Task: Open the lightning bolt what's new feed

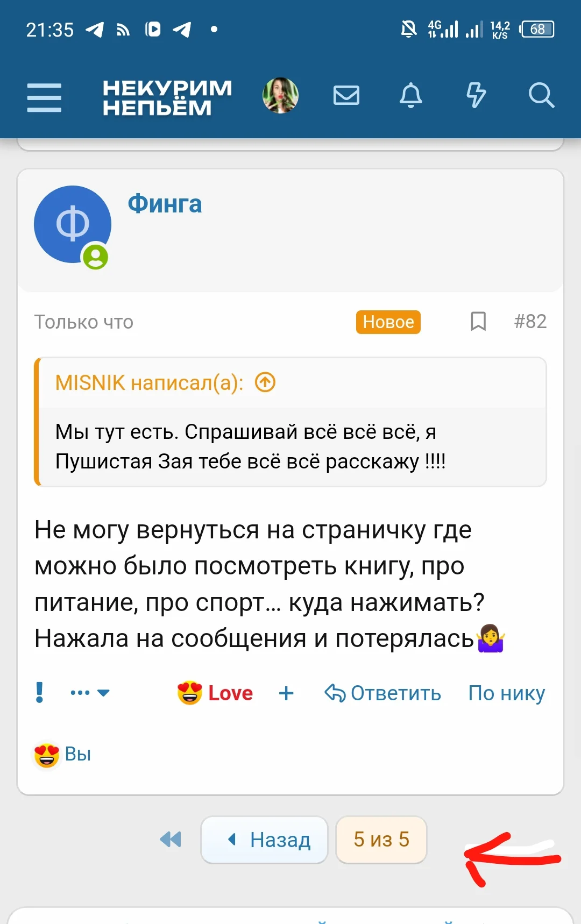Action: (476, 96)
